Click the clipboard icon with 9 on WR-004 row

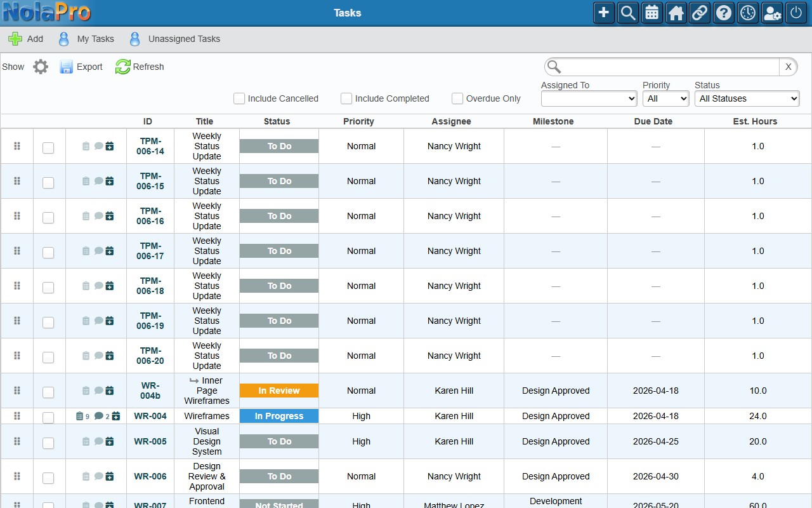coord(79,416)
